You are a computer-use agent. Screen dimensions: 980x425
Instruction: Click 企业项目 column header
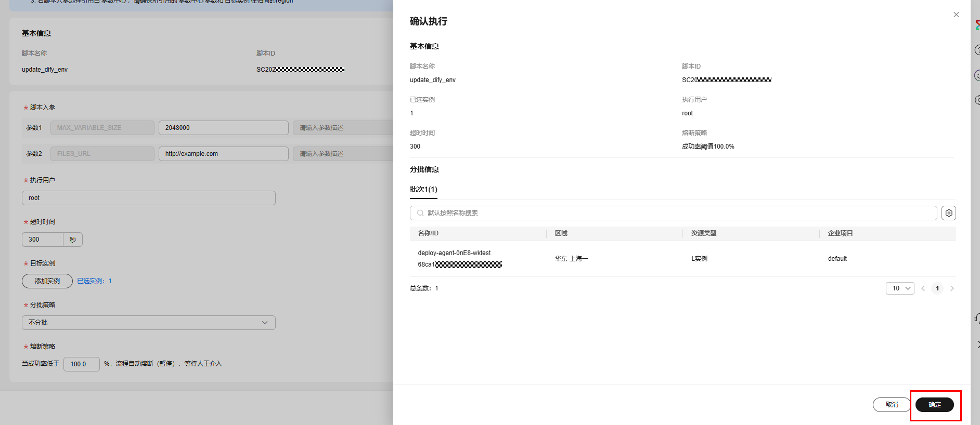coord(841,233)
